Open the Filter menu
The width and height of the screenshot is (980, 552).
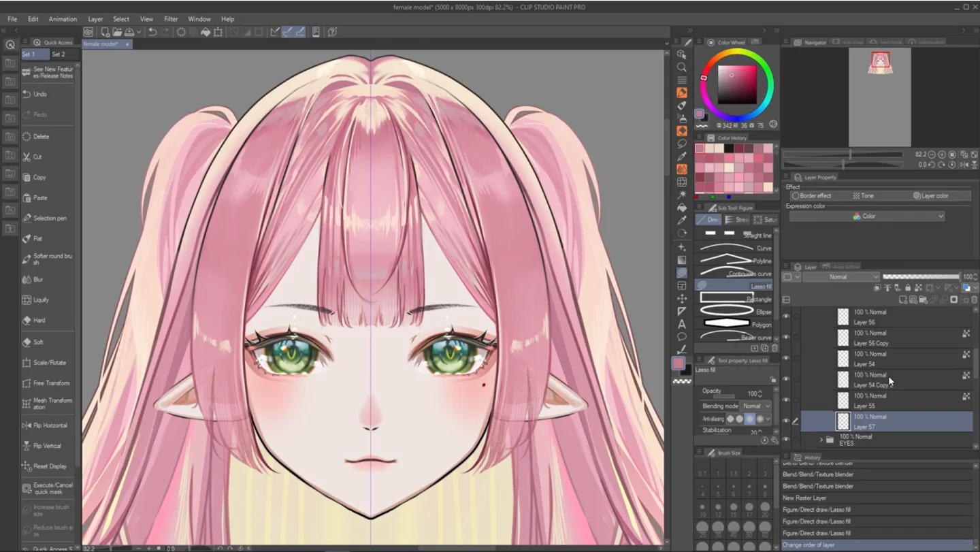tap(171, 19)
